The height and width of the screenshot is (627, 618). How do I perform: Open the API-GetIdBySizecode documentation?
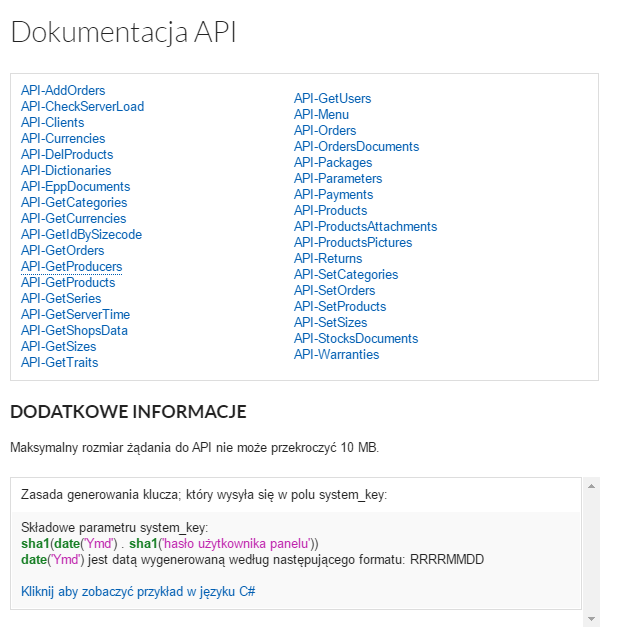(x=81, y=235)
